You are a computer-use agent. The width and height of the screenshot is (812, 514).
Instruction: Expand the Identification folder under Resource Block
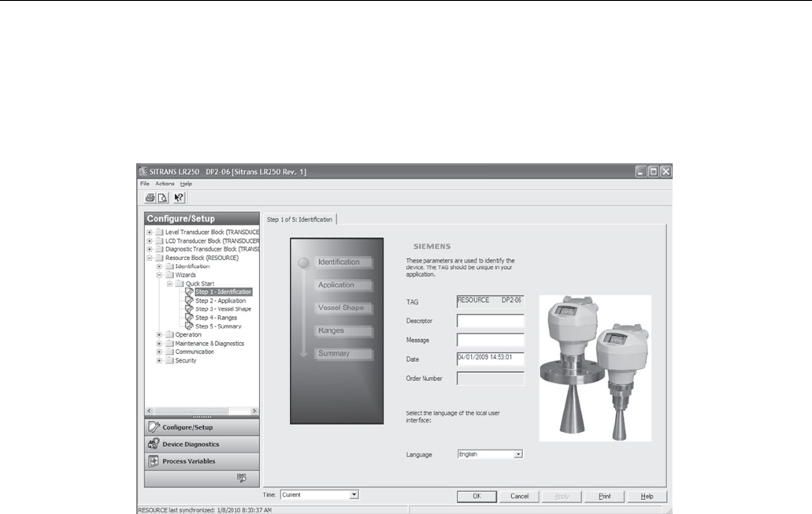click(159, 266)
